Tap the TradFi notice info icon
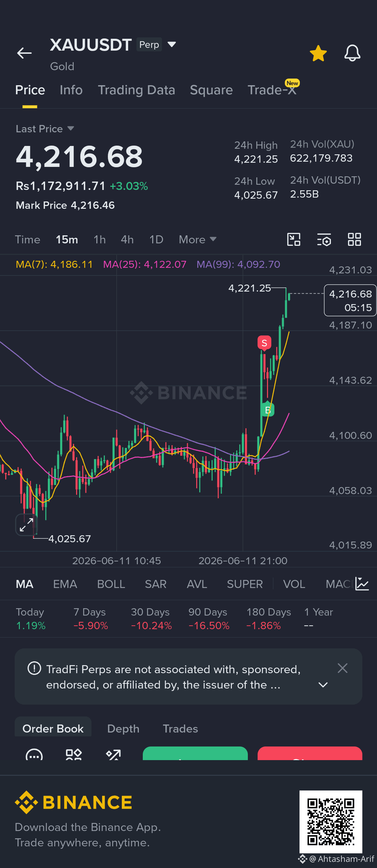Image resolution: width=377 pixels, height=868 pixels. coord(34,668)
